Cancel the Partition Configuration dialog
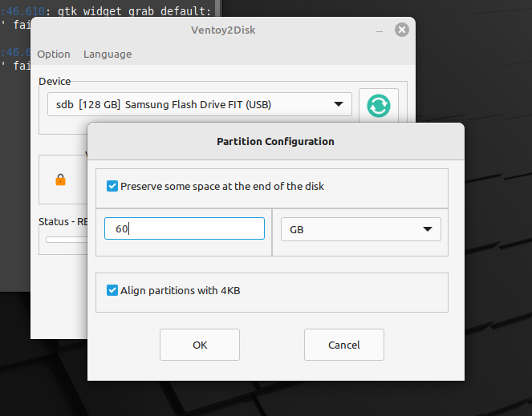The width and height of the screenshot is (532, 416). tap(344, 345)
